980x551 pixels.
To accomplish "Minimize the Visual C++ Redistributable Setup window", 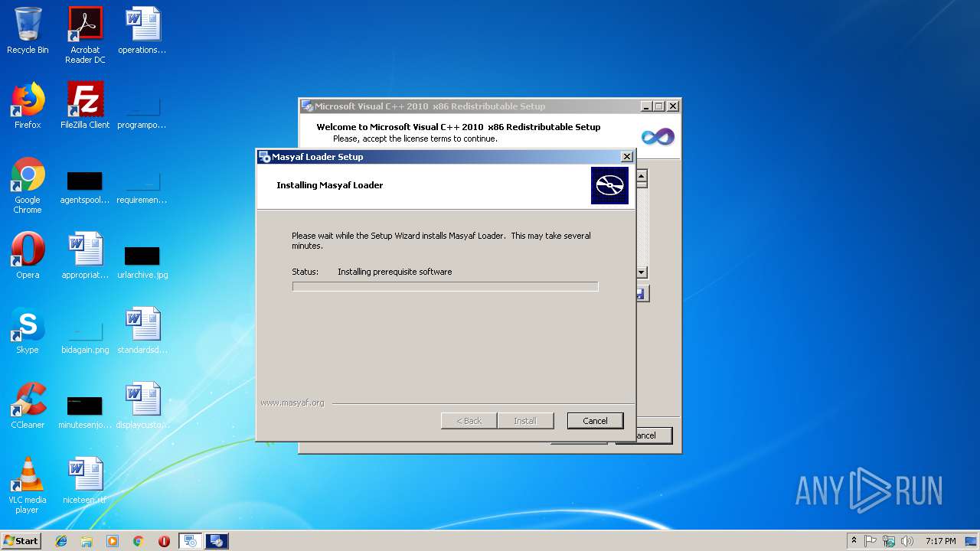I will [645, 106].
